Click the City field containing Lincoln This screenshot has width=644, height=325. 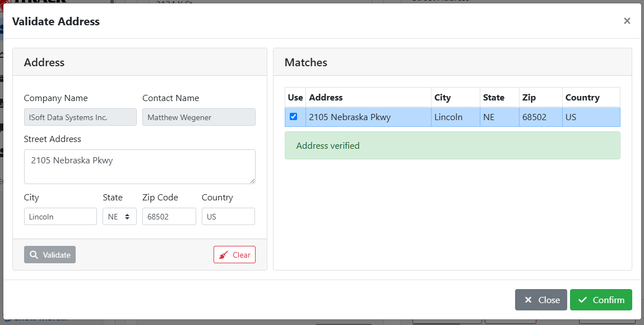61,217
